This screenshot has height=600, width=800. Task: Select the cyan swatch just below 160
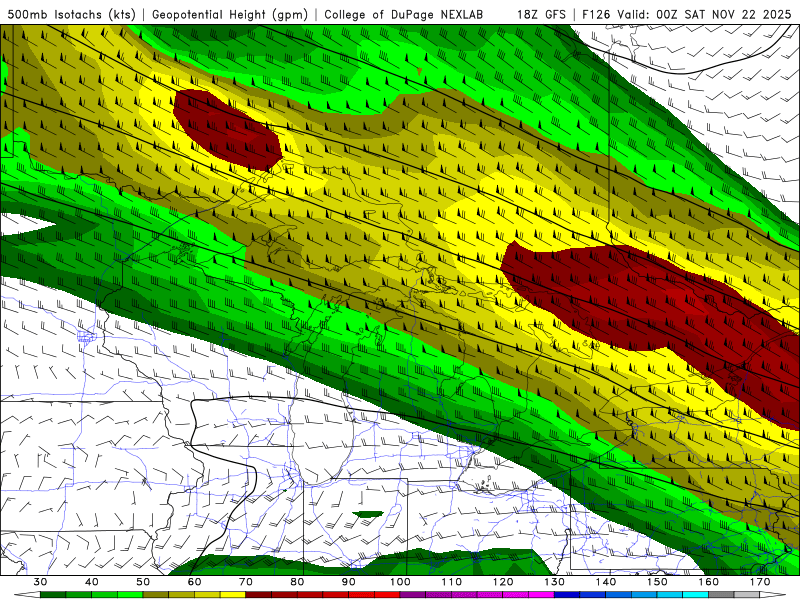coord(695,595)
